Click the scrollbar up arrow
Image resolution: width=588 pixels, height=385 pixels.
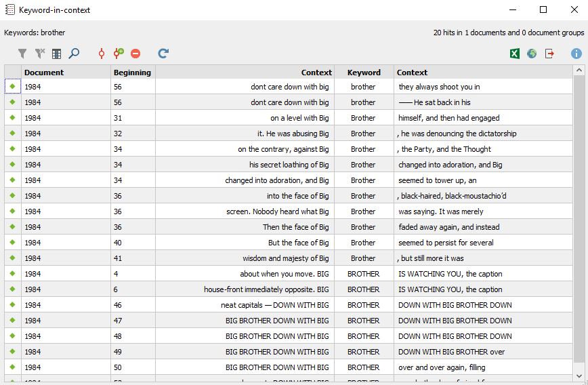click(579, 70)
